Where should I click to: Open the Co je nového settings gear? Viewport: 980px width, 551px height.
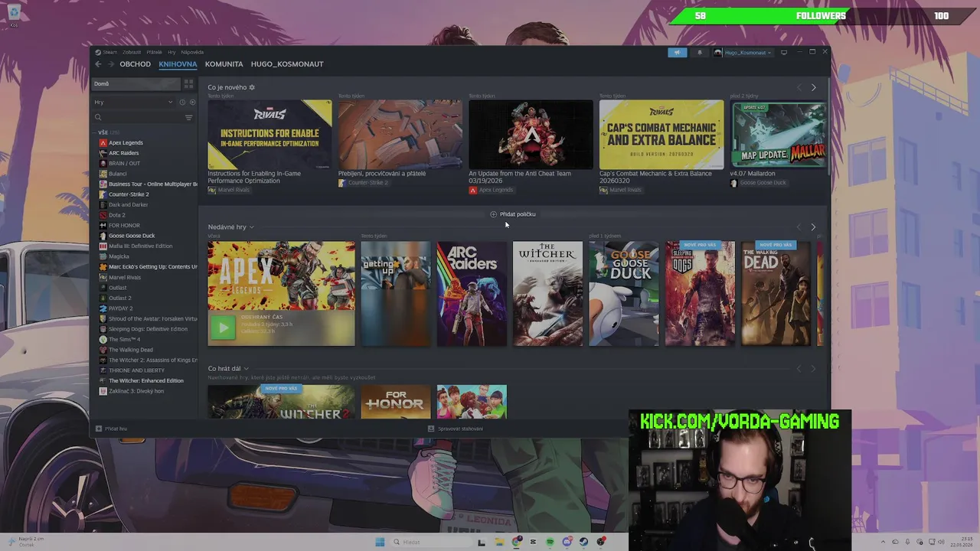(x=252, y=87)
